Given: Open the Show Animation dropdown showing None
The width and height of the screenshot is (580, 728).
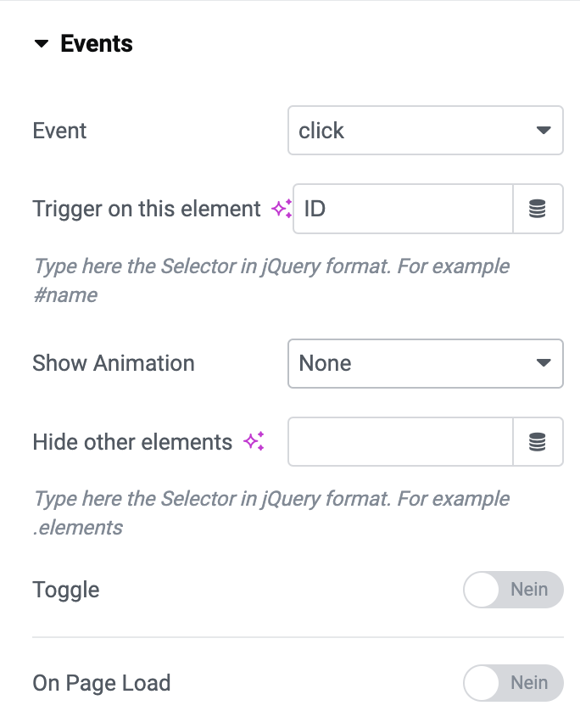Looking at the screenshot, I should [426, 363].
